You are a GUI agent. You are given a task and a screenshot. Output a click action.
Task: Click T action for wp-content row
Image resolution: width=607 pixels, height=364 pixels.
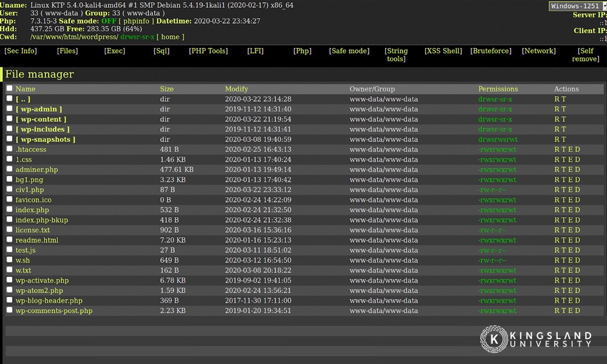coord(564,119)
